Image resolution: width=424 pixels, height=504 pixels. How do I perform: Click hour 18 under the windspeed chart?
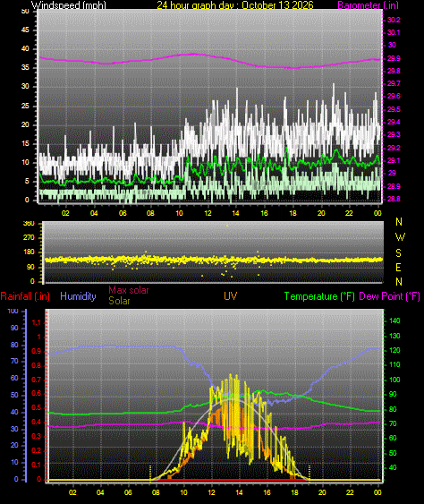tap(293, 213)
